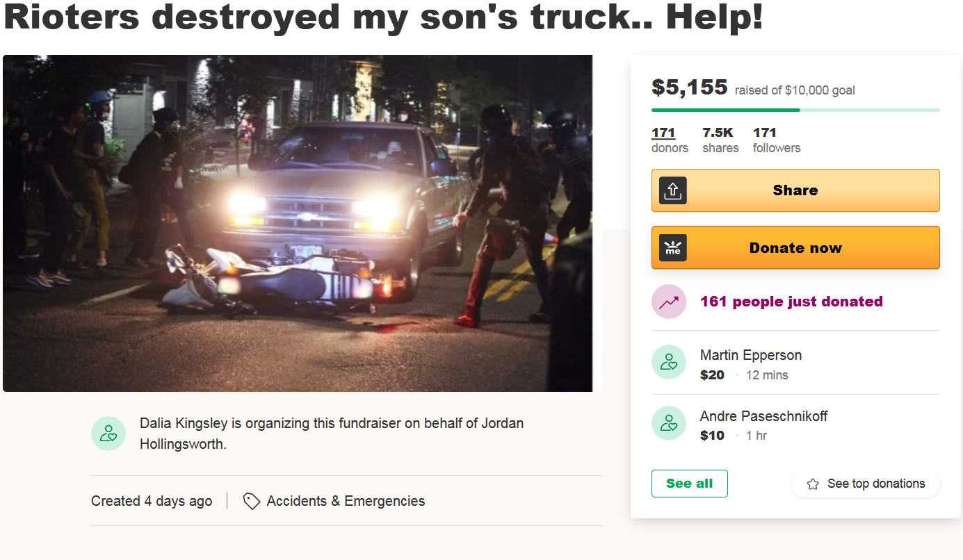This screenshot has height=560, width=963.
Task: Click the fundraiser title heading
Action: (x=383, y=18)
